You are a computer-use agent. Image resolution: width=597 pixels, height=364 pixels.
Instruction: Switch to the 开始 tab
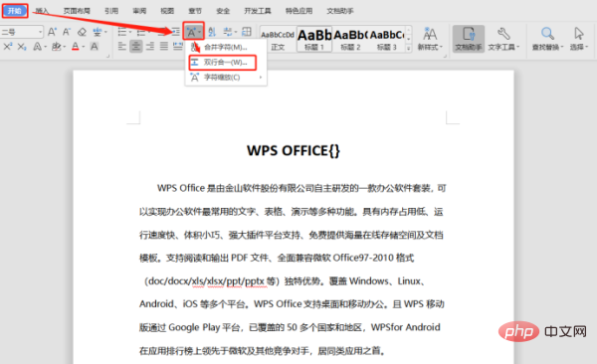15,11
